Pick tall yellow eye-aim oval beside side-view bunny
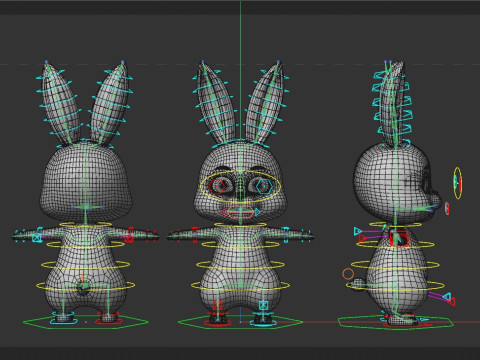Image resolution: width=480 pixels, height=360 pixels. [x=458, y=183]
